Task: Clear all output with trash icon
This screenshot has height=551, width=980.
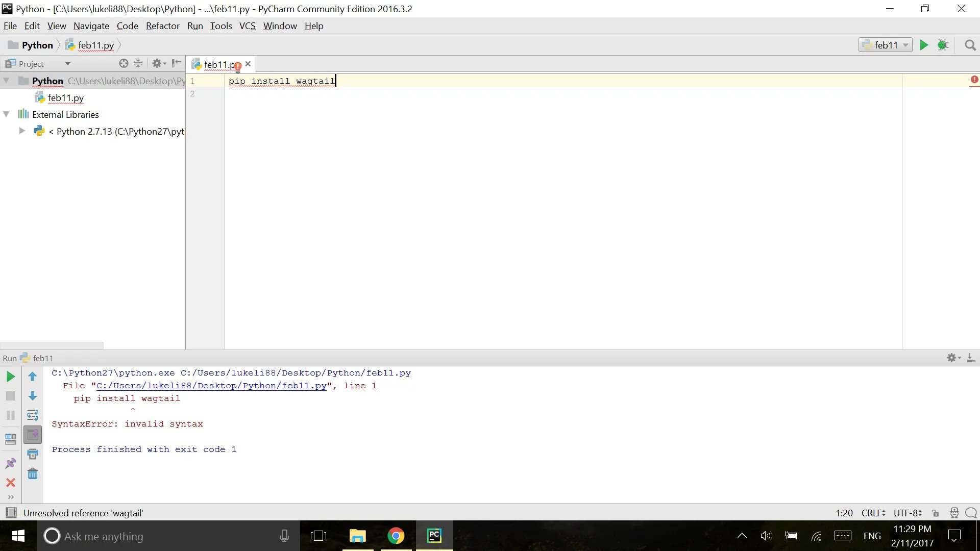Action: pos(33,474)
